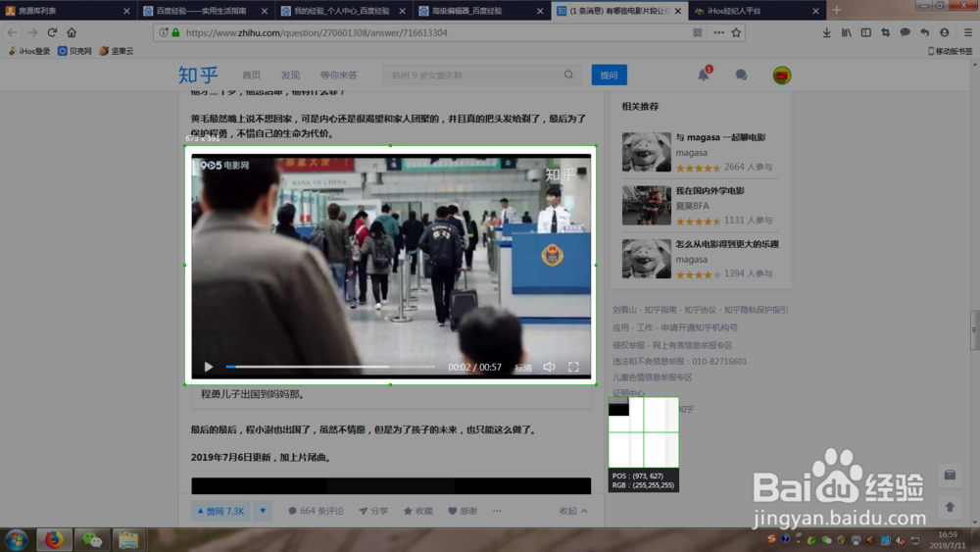Click the screenshot crop icon in toolbar
980x552 pixels.
coord(886,32)
